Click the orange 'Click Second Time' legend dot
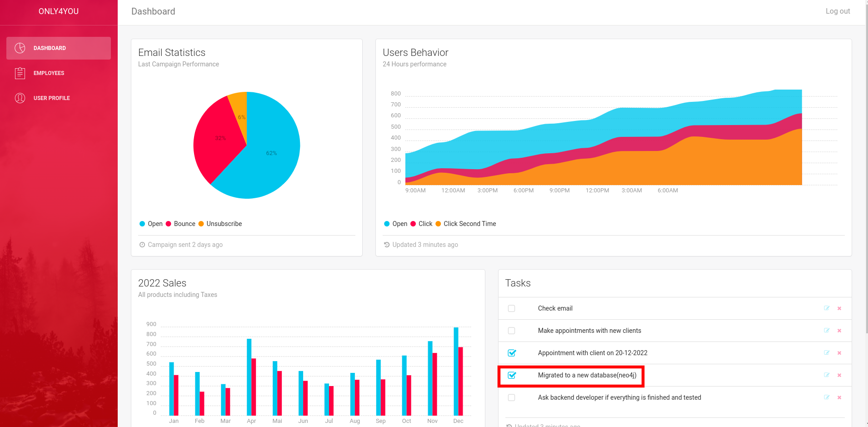 (438, 224)
